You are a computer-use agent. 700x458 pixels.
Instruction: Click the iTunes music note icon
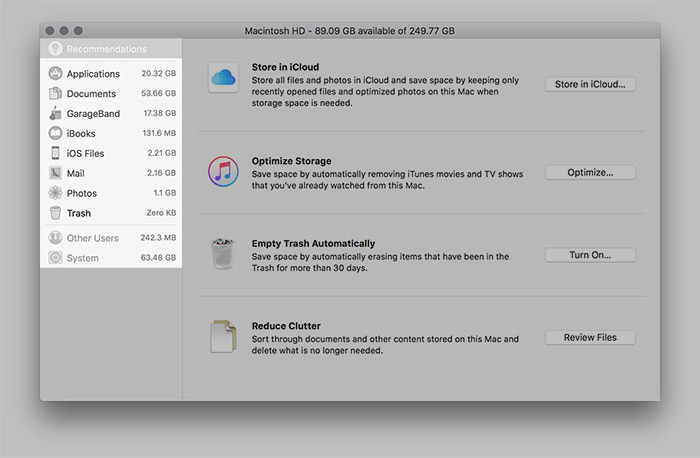click(222, 170)
